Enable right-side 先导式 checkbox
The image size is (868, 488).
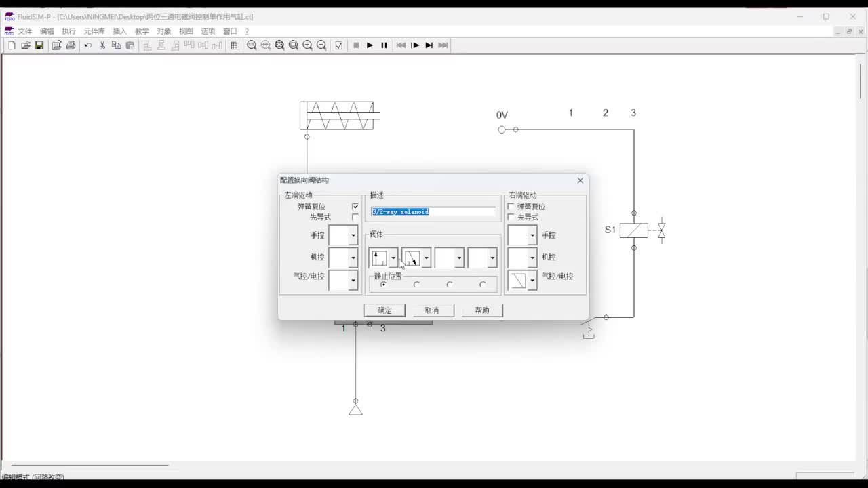(511, 217)
